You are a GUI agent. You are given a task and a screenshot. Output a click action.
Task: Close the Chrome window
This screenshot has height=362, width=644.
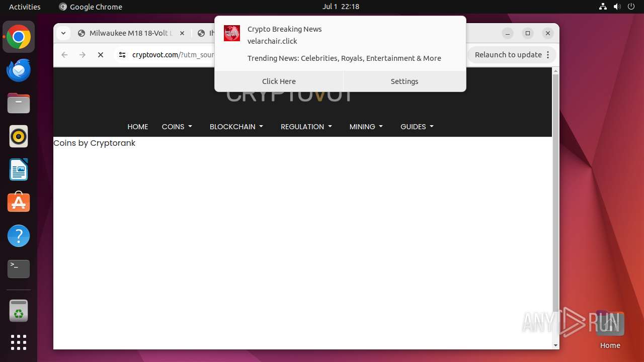click(548, 33)
